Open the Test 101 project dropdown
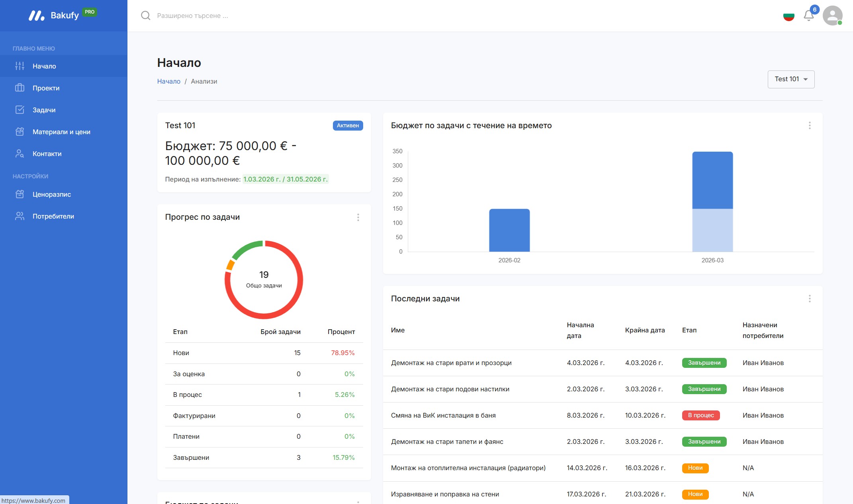The image size is (853, 504). click(x=791, y=79)
